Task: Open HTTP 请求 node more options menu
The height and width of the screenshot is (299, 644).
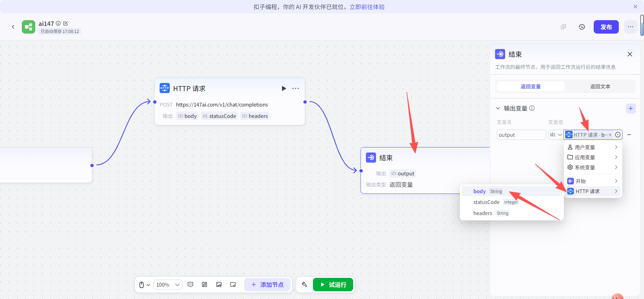Action: (x=296, y=88)
